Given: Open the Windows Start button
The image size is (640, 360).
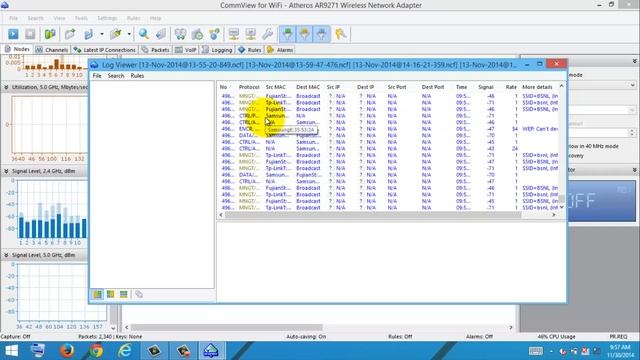Looking at the screenshot, I should click(x=11, y=351).
